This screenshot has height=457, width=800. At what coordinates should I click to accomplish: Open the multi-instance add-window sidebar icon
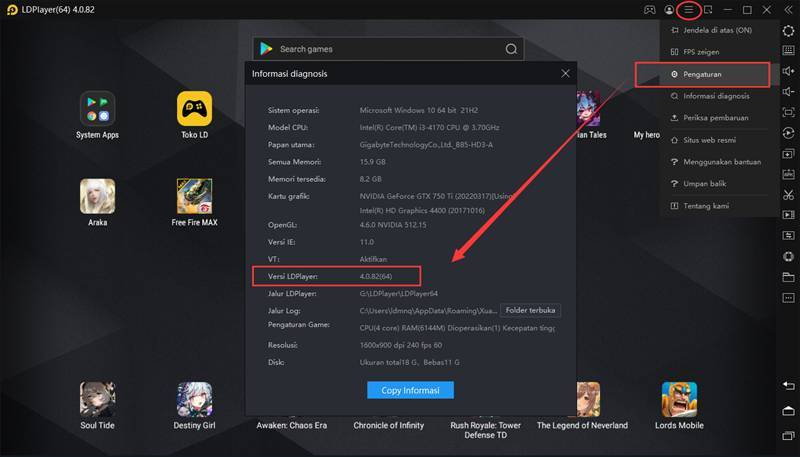788,154
